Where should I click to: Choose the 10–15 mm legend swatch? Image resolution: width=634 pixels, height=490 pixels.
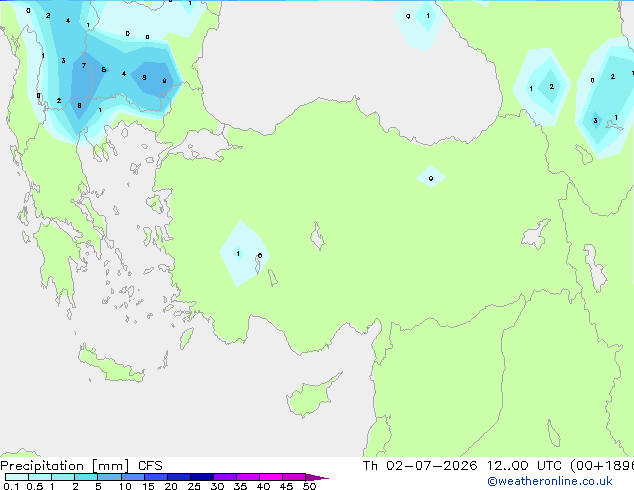132,477
